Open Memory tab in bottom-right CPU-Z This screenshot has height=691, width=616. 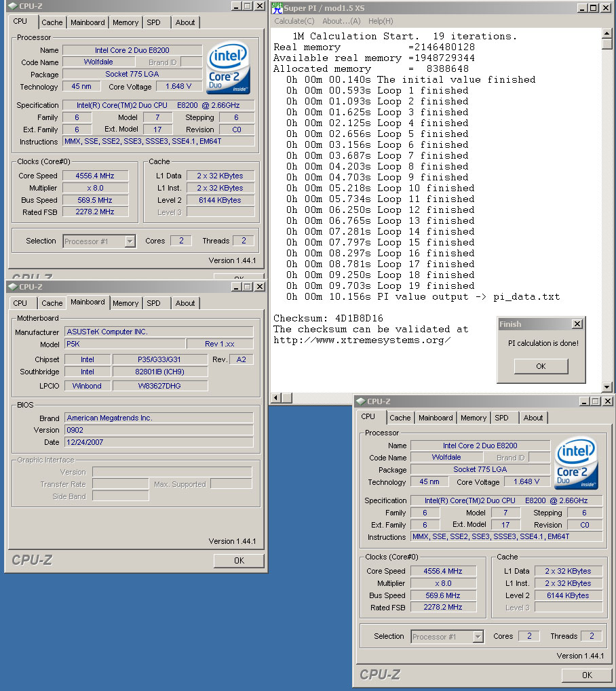[x=474, y=418]
